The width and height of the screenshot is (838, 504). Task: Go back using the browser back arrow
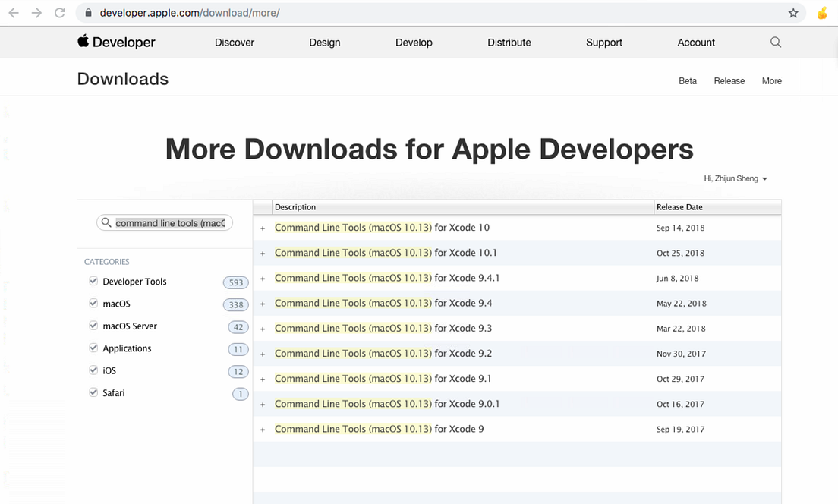point(13,12)
